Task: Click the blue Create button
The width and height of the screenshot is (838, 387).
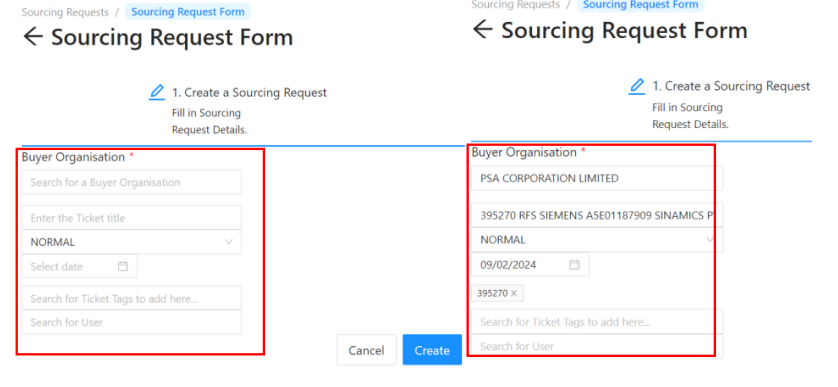Action: tap(432, 350)
